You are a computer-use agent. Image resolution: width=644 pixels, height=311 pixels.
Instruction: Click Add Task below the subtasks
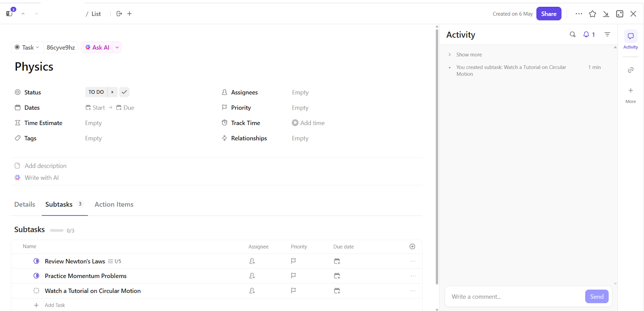click(x=55, y=305)
